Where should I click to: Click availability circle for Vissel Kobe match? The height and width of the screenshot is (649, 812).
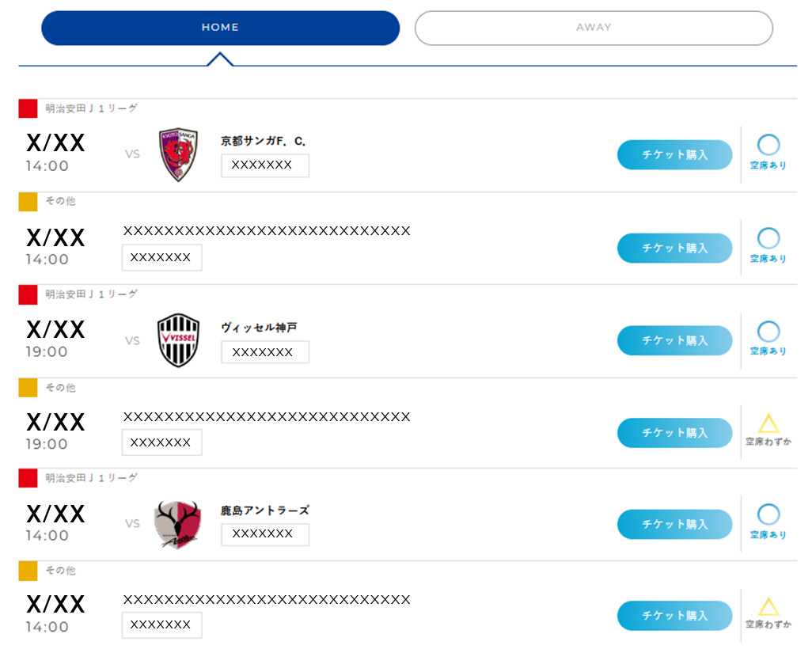point(768,331)
